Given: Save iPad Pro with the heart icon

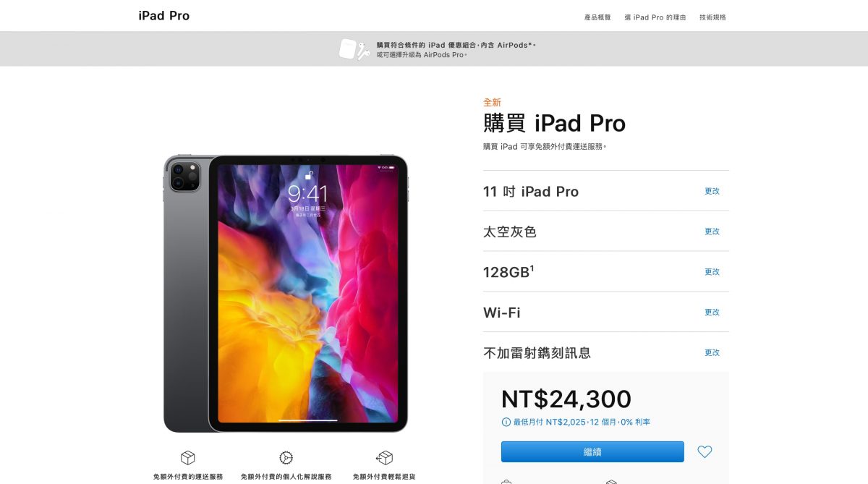Looking at the screenshot, I should pos(705,451).
